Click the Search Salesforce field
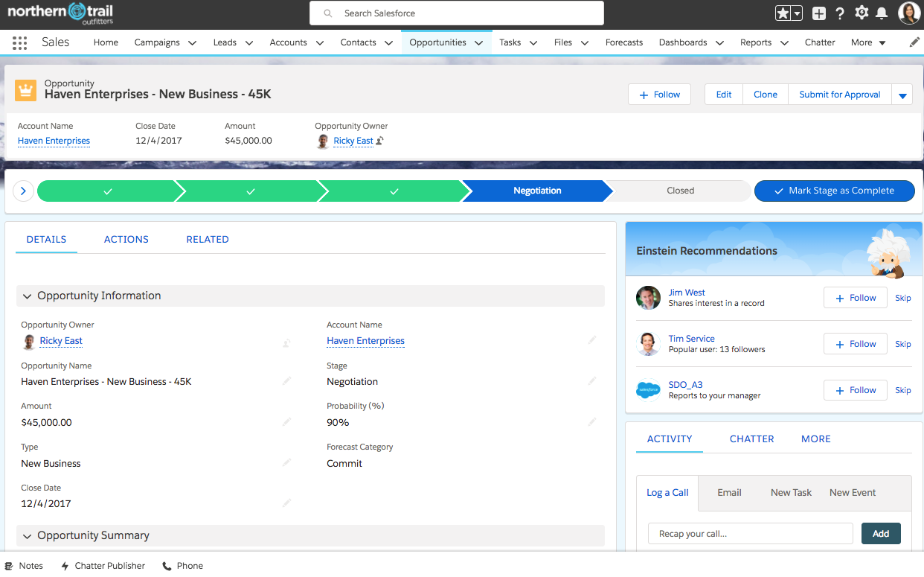This screenshot has height=577, width=924. [457, 13]
